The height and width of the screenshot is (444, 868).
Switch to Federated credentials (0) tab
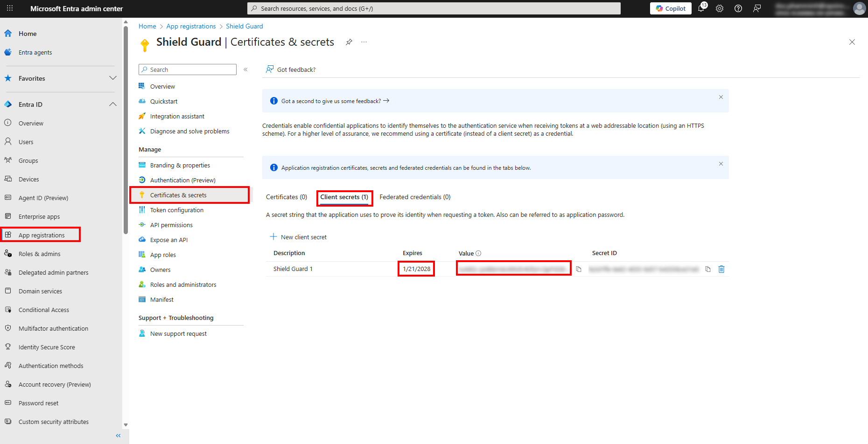click(x=415, y=197)
